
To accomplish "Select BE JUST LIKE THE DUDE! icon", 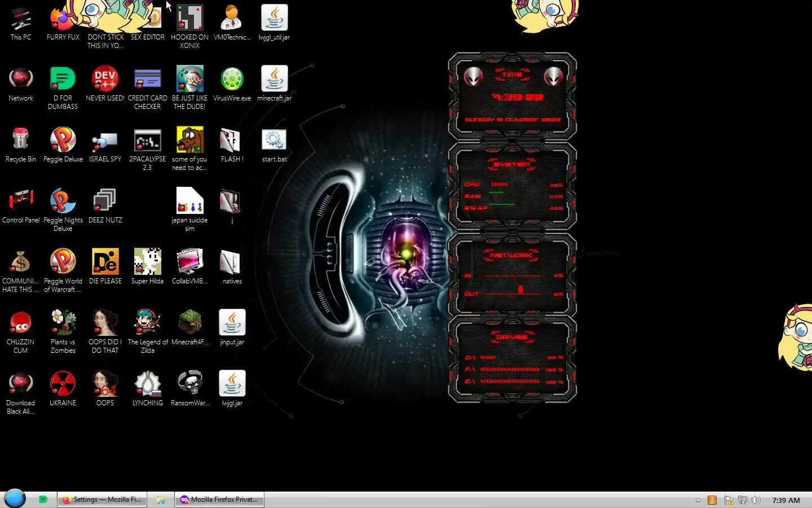I will [x=189, y=87].
